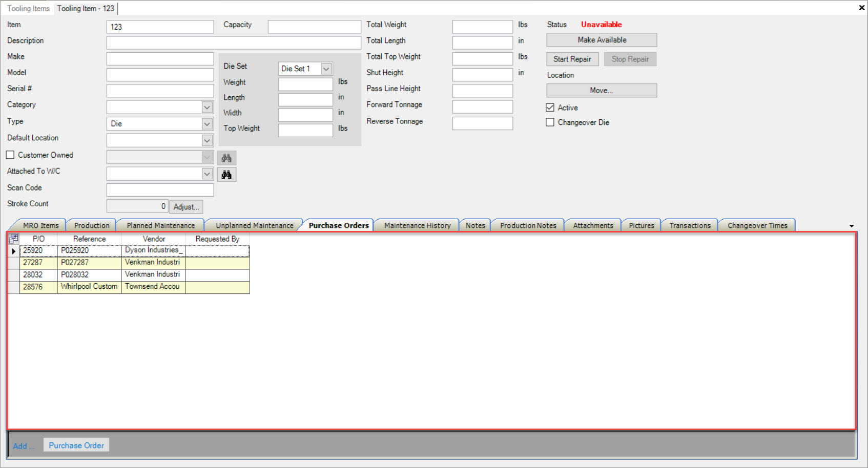Sort by the Requested By column header
868x468 pixels.
[x=217, y=239]
